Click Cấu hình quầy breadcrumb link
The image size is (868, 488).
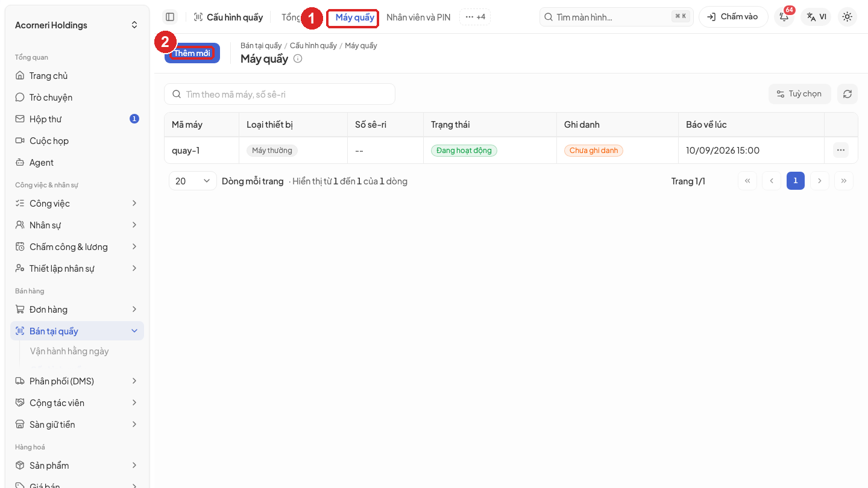click(313, 46)
